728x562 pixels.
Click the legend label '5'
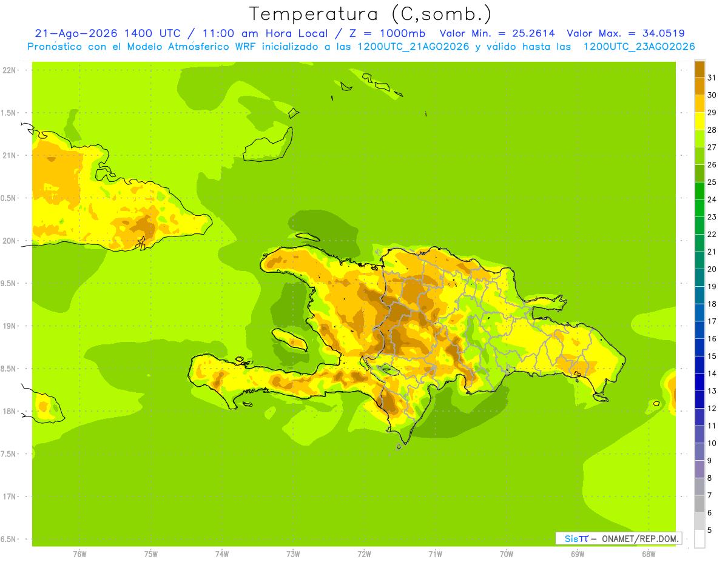coord(710,530)
